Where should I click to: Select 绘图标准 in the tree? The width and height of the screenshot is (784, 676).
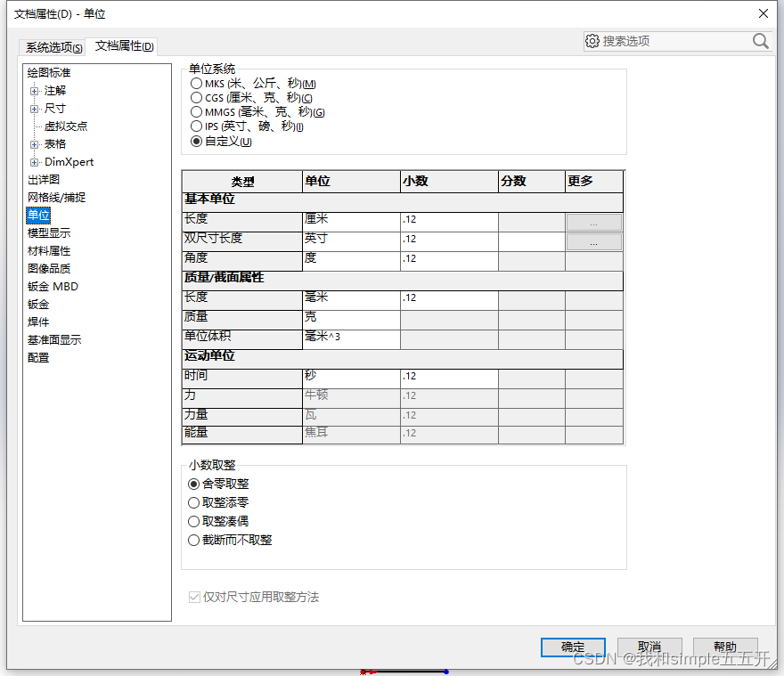[49, 72]
